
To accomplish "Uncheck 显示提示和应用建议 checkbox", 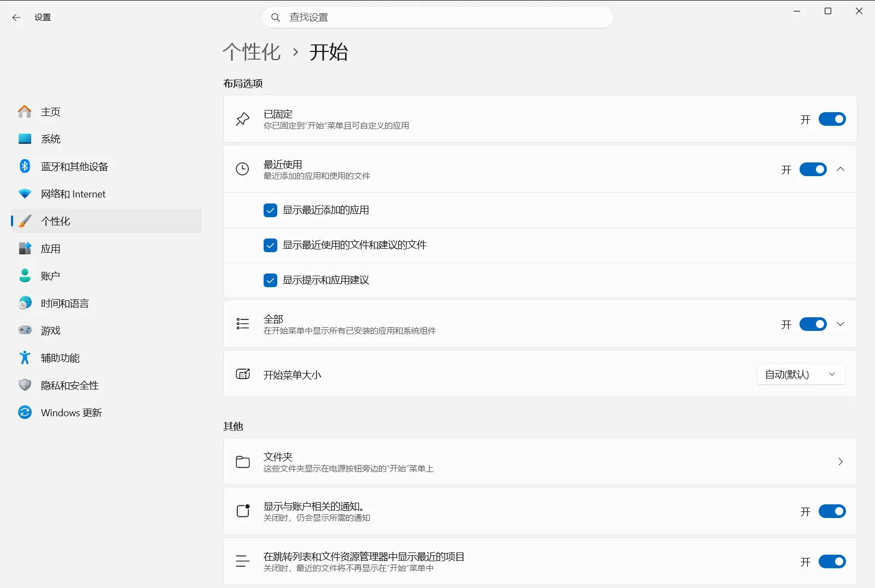I will click(x=270, y=280).
